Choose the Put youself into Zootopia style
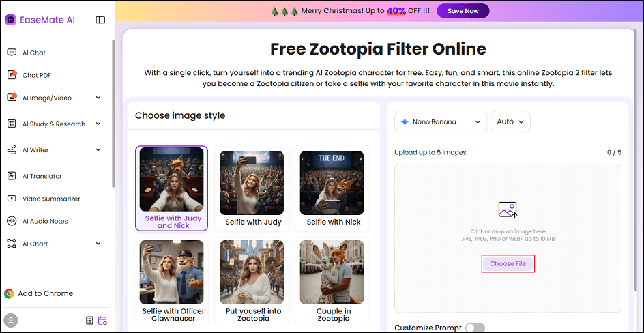 tap(253, 281)
